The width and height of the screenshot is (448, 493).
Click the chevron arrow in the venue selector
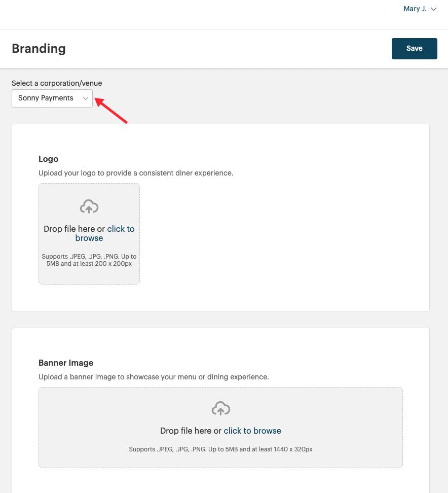point(86,98)
